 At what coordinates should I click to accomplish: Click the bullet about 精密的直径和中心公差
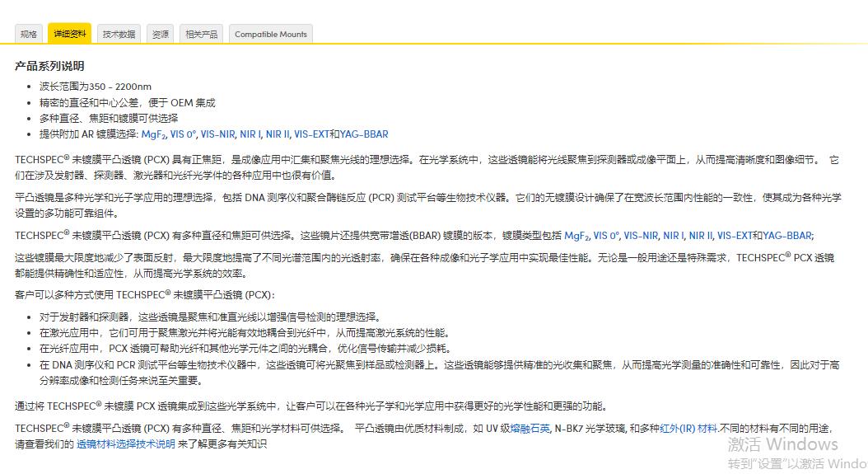[128, 102]
